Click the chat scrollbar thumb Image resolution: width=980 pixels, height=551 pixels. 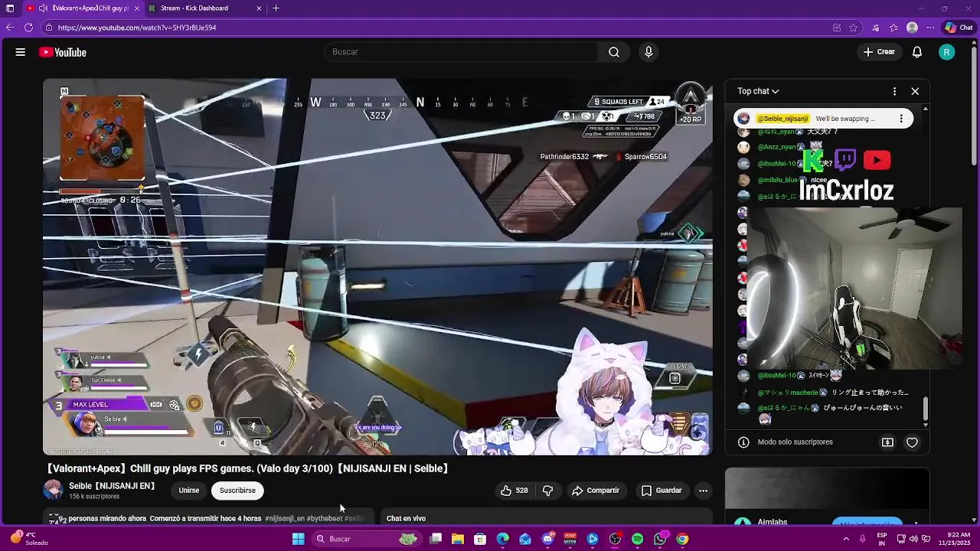tap(926, 409)
